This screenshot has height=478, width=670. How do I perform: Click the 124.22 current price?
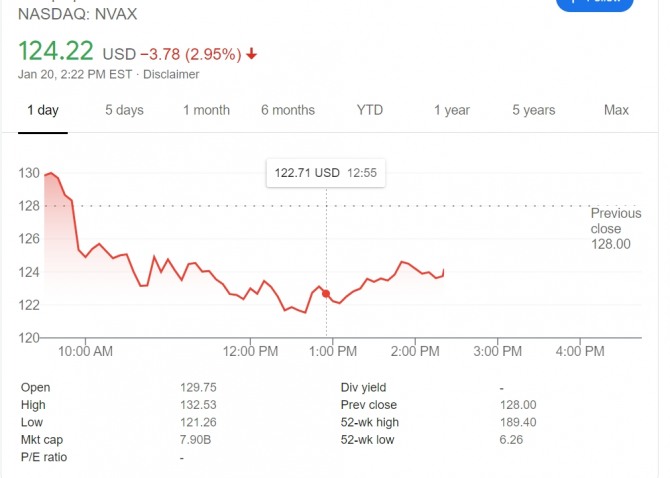click(x=56, y=52)
